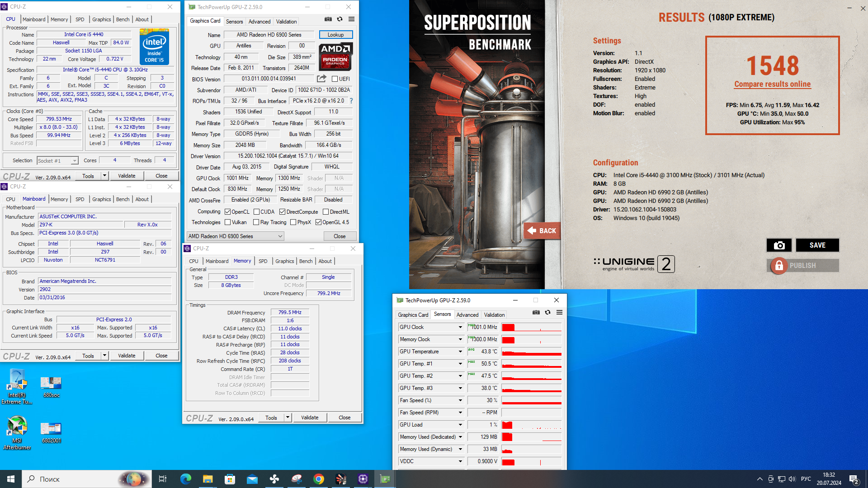
Task: Click Close button in top GPU-Z window
Action: pyautogui.click(x=340, y=236)
